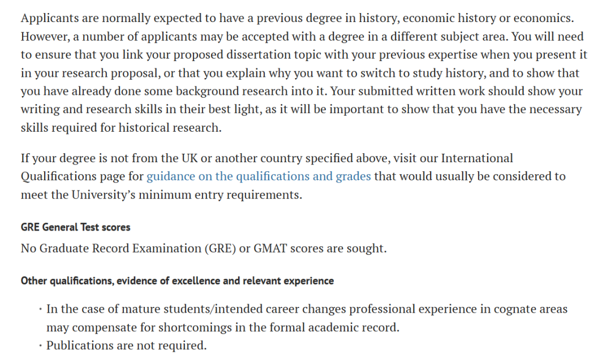Click the Other qualifications, evidence of excellence heading
The image size is (611, 364).
click(x=177, y=281)
